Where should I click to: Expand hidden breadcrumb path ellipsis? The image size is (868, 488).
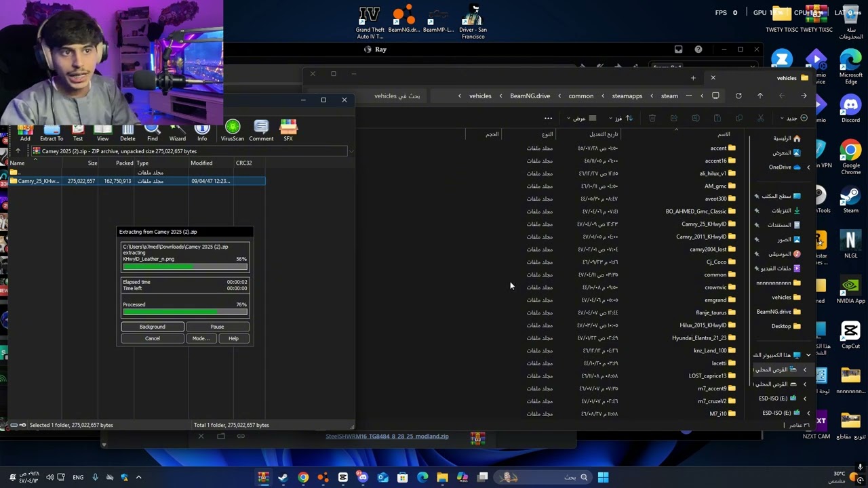click(x=689, y=96)
